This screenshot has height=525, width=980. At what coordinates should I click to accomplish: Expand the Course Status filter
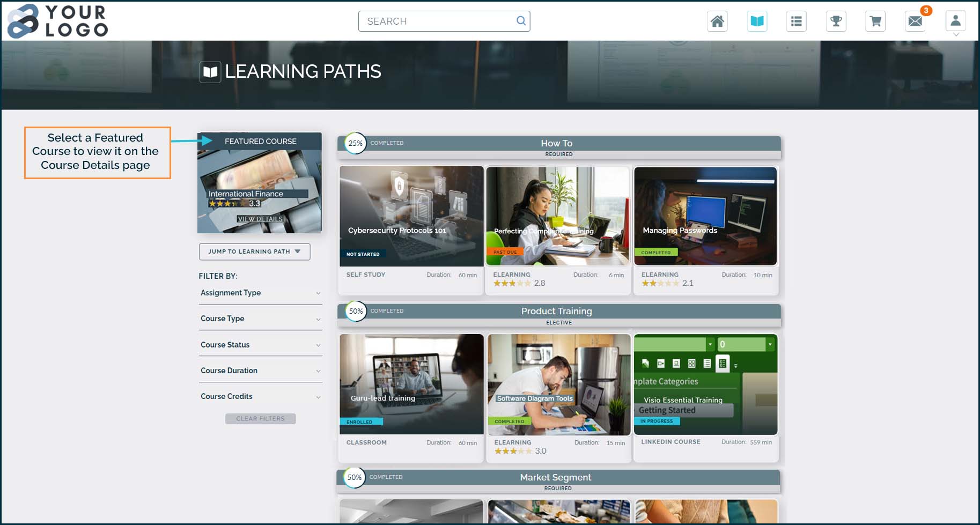(260, 345)
